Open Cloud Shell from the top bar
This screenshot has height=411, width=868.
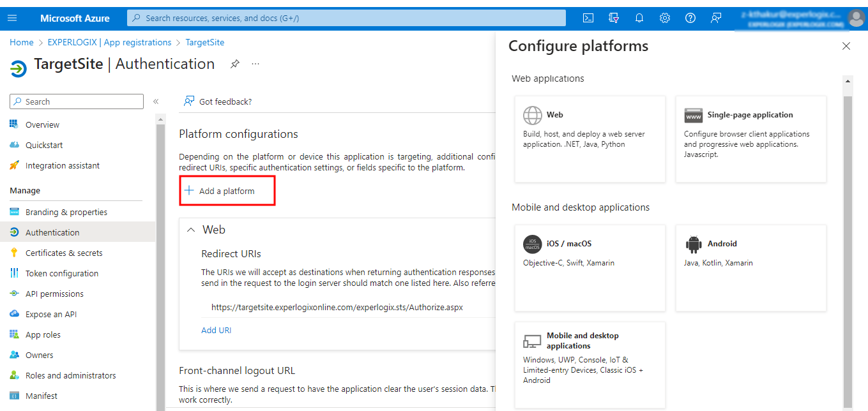[588, 18]
